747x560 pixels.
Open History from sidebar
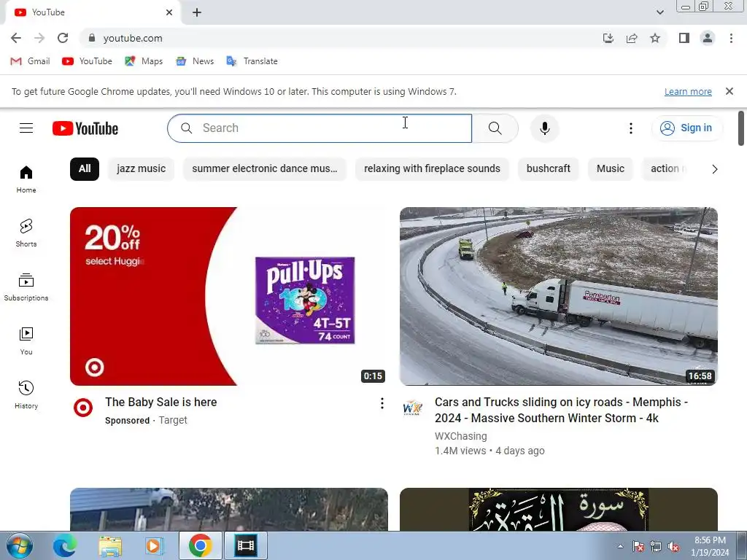[x=26, y=394]
